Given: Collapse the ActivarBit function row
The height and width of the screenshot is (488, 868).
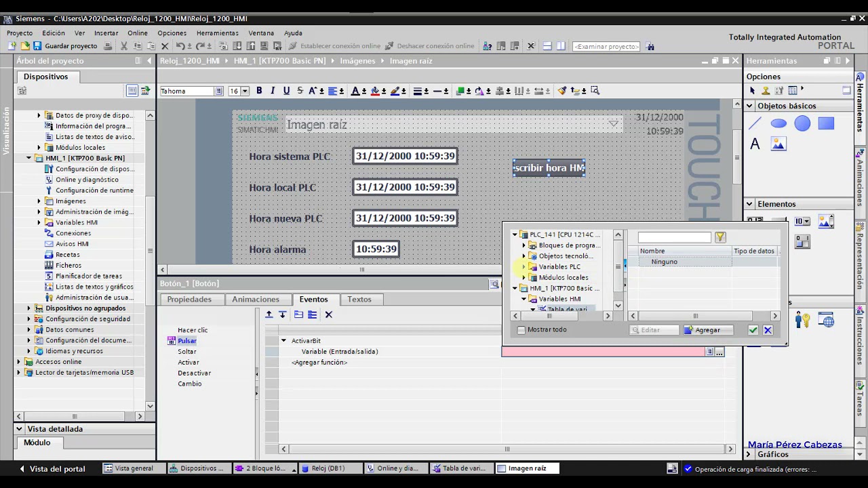Looking at the screenshot, I should coord(284,341).
